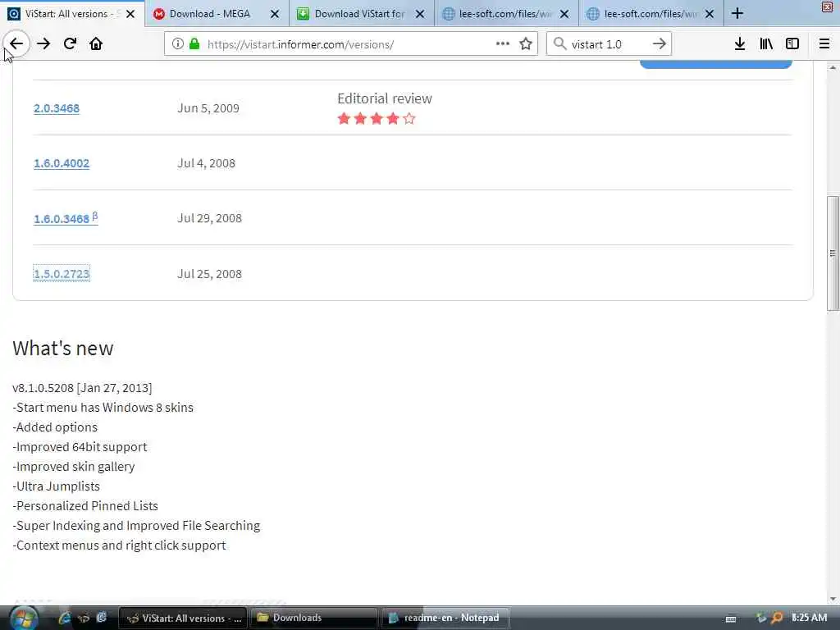Click the Start menu has Windows 8 skins line

tap(103, 408)
